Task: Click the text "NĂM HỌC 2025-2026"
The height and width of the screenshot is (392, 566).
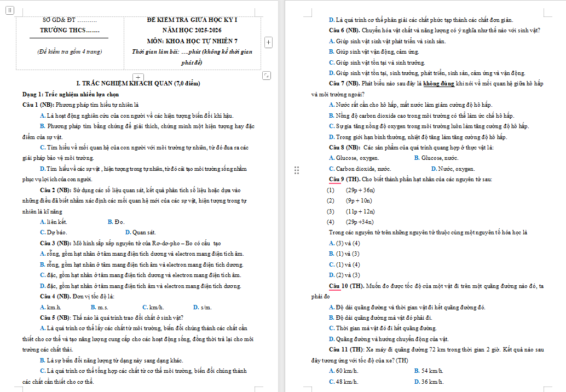Action: [x=192, y=30]
